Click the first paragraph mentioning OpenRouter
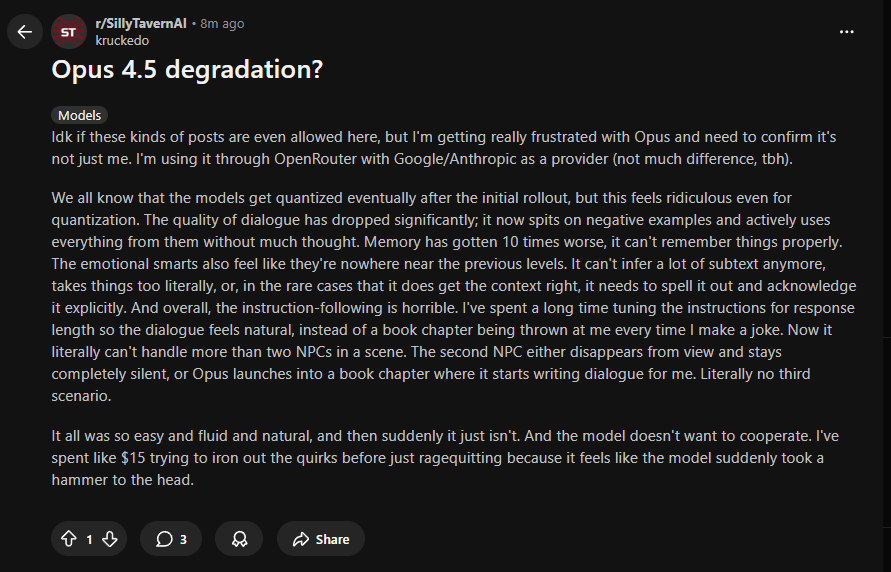This screenshot has width=891, height=572. (440, 147)
